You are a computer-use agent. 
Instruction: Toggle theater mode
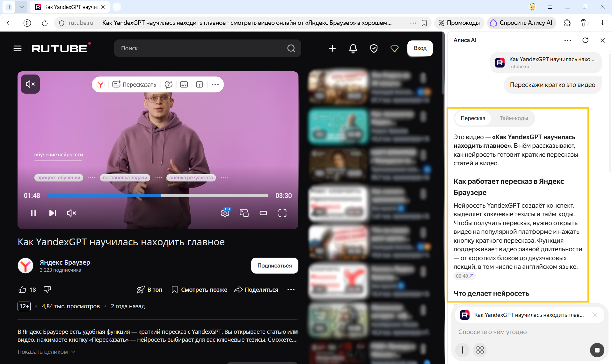click(263, 213)
